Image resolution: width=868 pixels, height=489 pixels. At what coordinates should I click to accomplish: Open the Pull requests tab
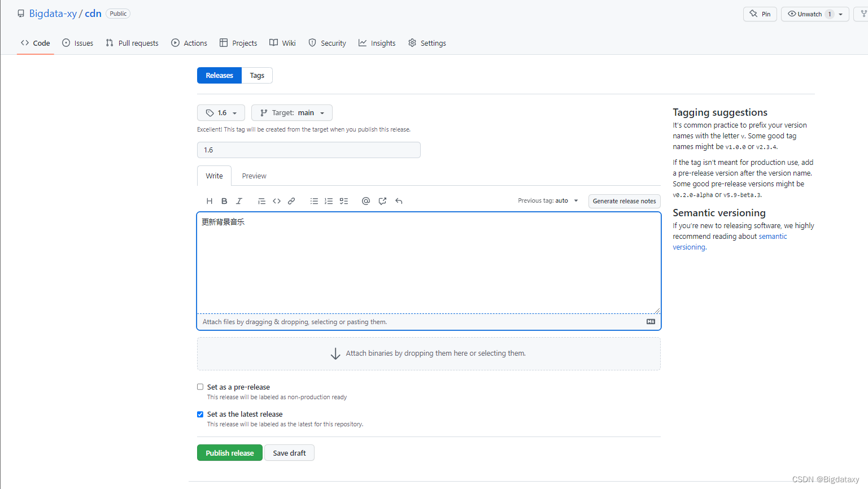tap(132, 43)
